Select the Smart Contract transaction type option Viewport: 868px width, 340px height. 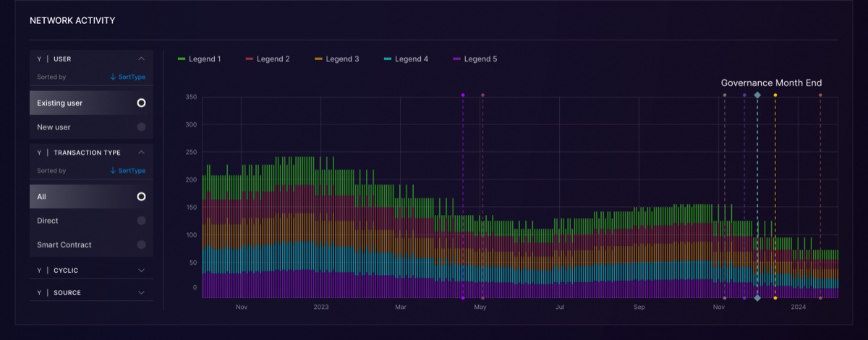click(x=91, y=245)
